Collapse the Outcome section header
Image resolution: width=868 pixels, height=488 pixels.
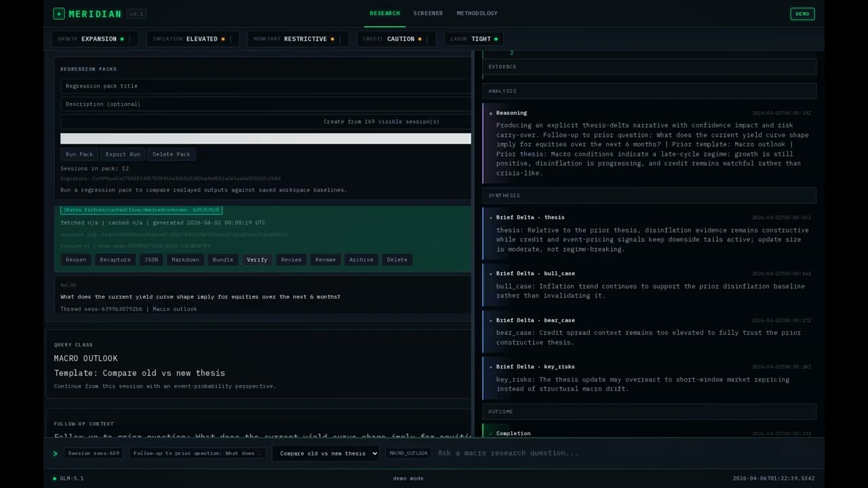tap(649, 411)
